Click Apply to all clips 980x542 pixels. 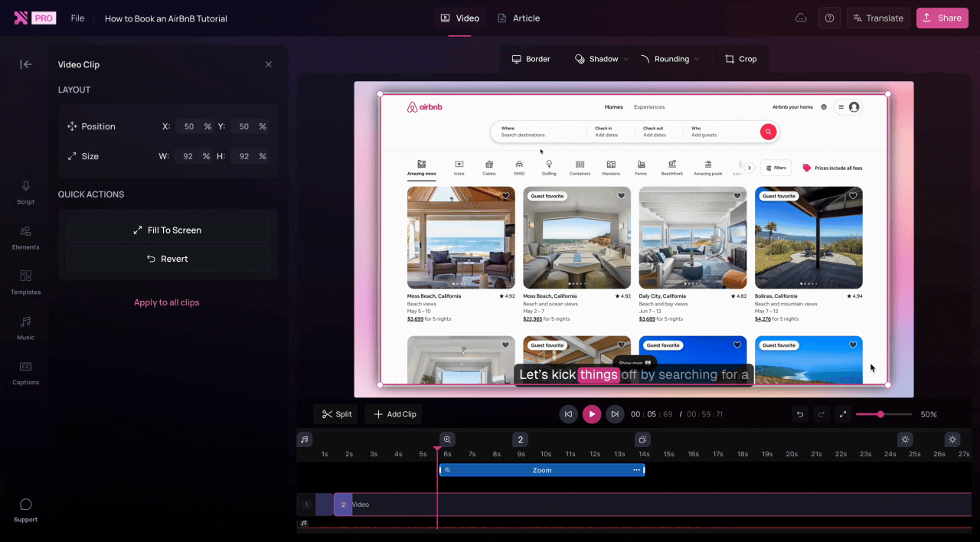click(167, 302)
